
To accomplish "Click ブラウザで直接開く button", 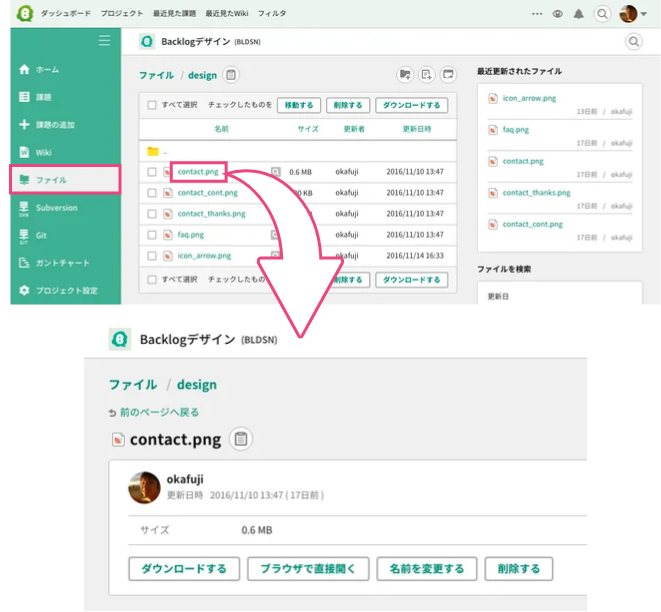I will click(308, 569).
